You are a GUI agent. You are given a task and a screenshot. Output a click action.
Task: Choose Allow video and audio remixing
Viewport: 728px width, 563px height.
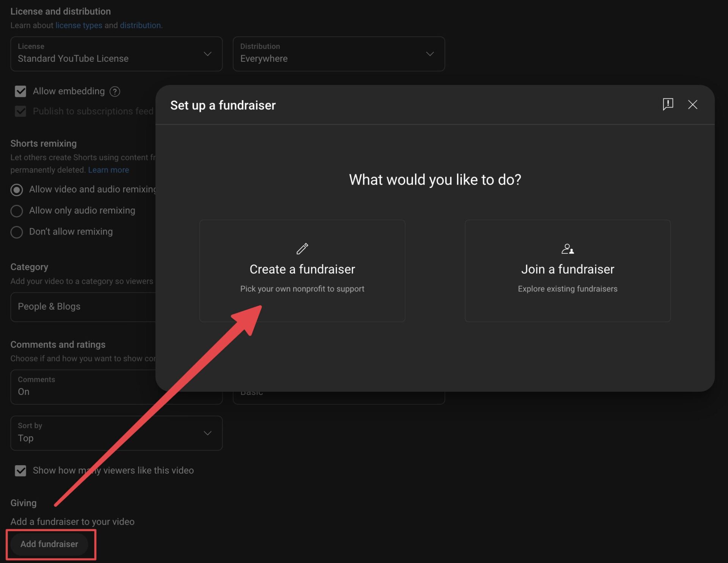pos(17,189)
